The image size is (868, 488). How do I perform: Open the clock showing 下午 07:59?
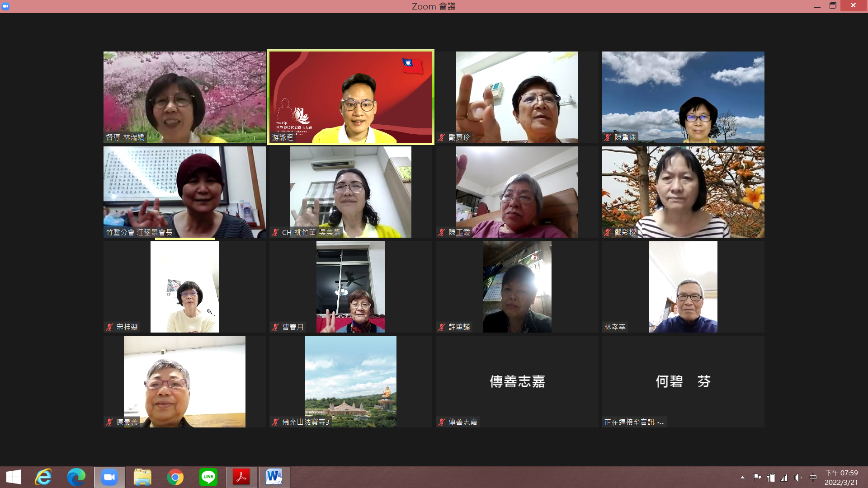[x=841, y=478]
